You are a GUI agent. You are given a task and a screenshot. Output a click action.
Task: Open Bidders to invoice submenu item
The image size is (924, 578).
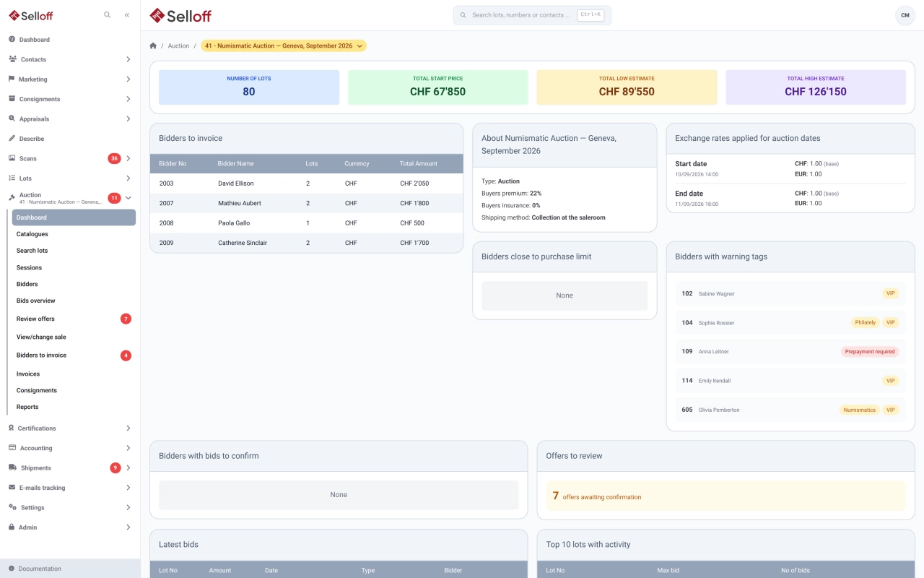(x=74, y=355)
